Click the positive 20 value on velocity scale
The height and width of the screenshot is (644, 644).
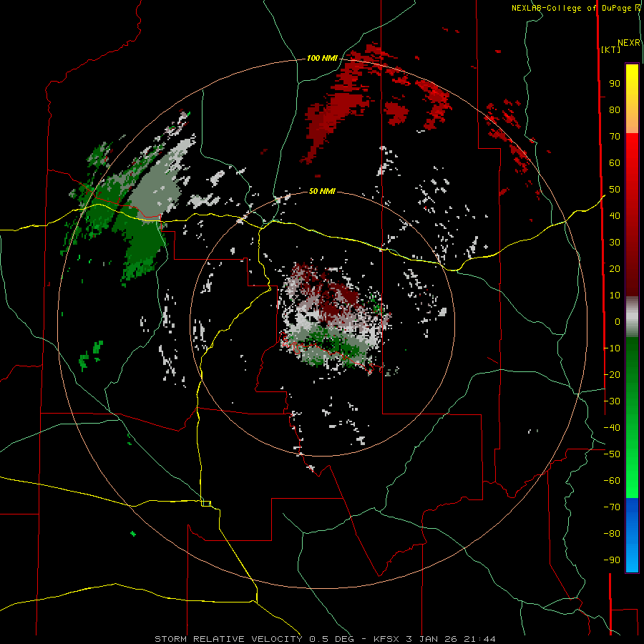(x=615, y=268)
